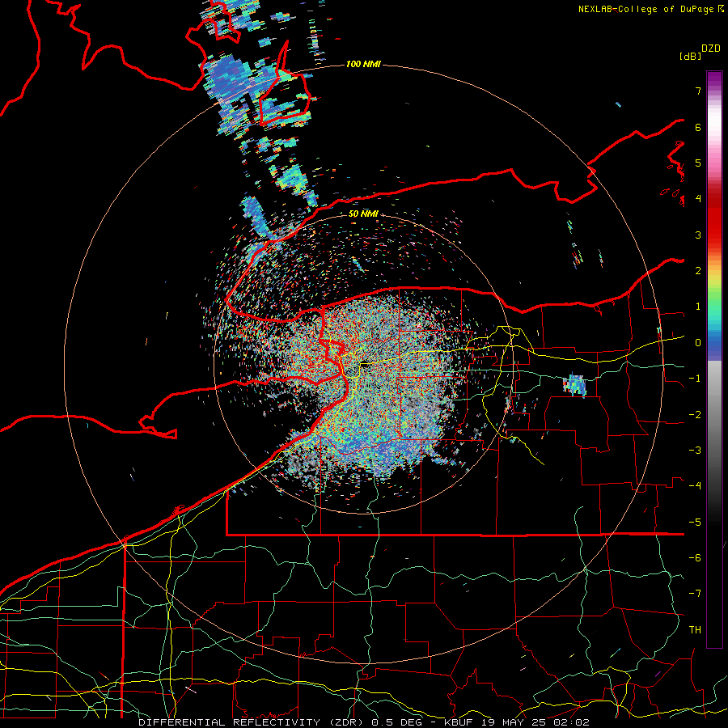
Task: Click the -3 value on color scale
Action: click(x=695, y=450)
